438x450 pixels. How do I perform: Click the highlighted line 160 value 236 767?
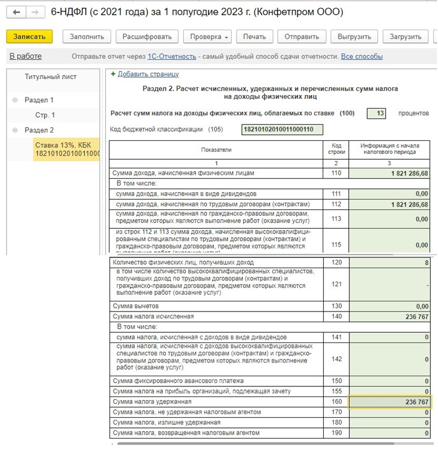click(x=389, y=402)
